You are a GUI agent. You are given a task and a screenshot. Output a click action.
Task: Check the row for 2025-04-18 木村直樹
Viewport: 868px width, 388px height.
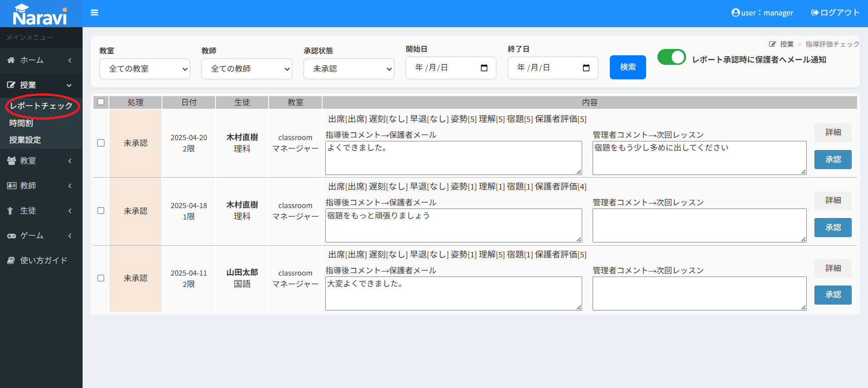coord(101,211)
